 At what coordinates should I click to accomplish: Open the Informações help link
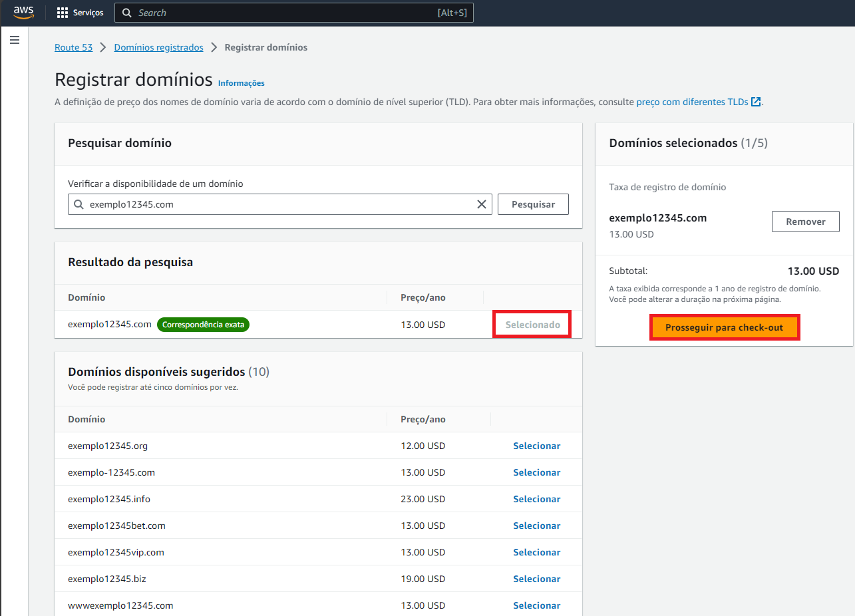click(x=241, y=83)
